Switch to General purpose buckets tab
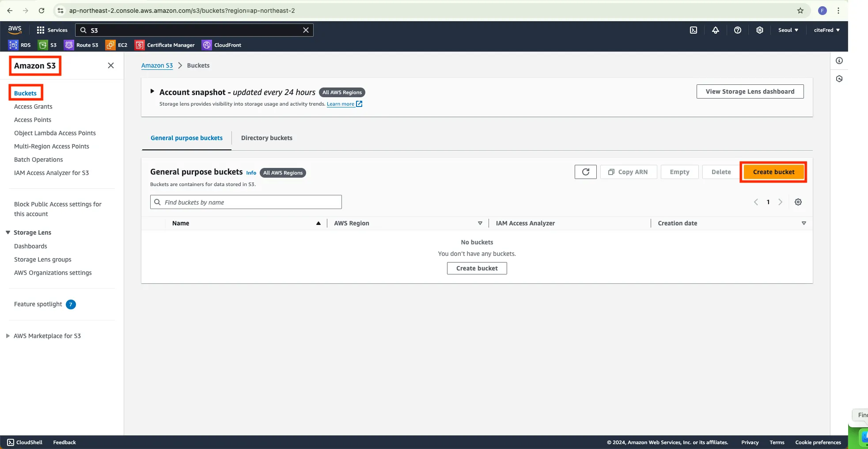The height and width of the screenshot is (449, 868). pyautogui.click(x=186, y=138)
